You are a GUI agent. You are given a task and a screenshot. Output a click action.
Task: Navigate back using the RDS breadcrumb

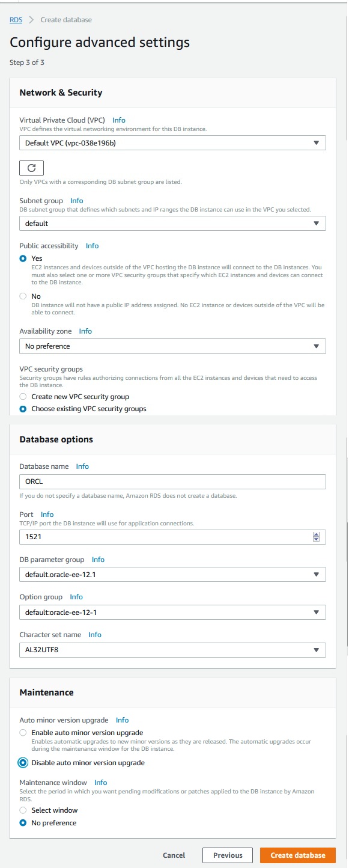pyautogui.click(x=14, y=20)
